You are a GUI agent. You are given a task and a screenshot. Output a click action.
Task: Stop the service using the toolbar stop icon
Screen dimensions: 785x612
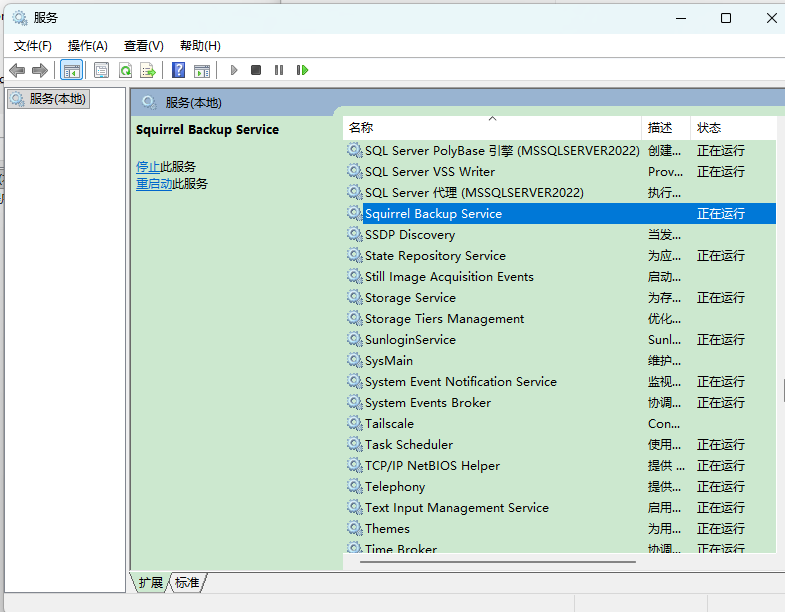click(256, 70)
